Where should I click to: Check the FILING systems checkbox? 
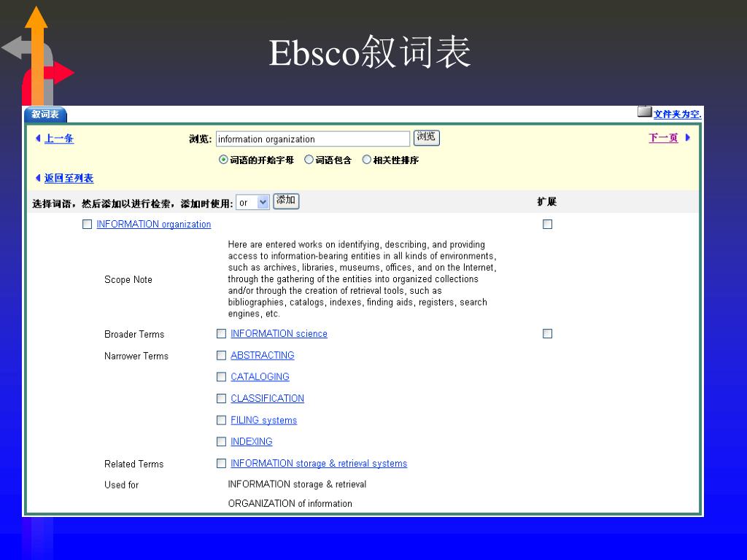point(221,420)
